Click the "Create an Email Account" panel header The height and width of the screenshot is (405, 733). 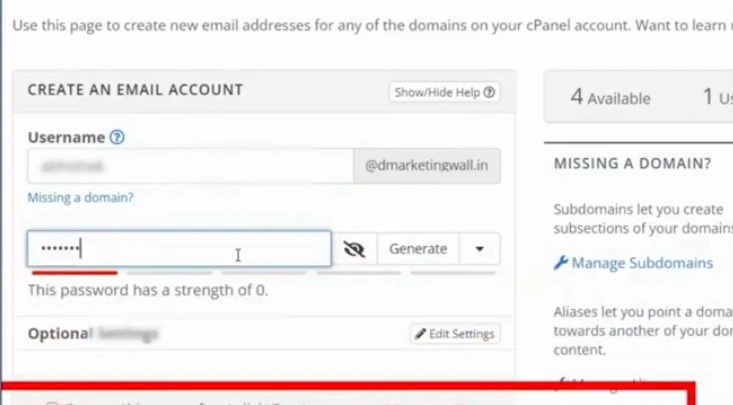point(136,90)
